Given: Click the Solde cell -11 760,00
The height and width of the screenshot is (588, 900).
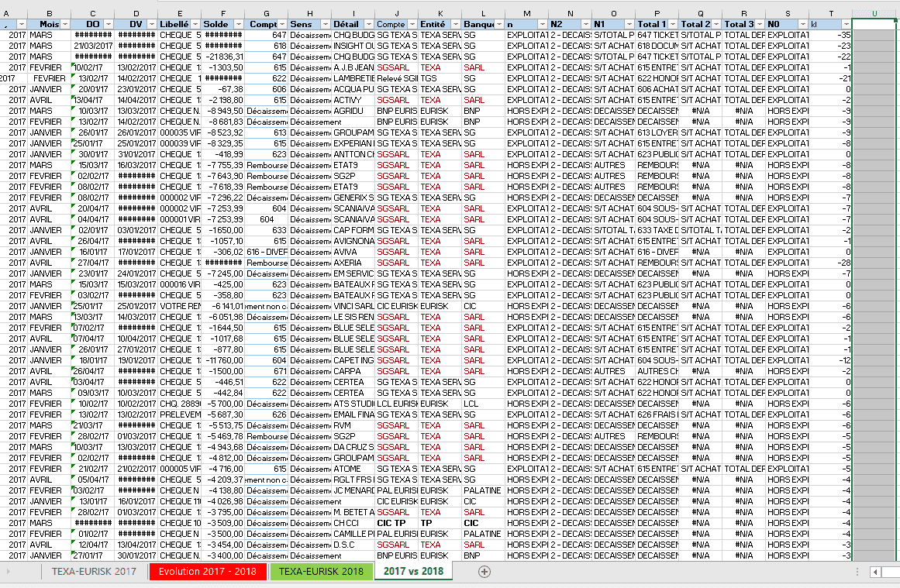Looking at the screenshot, I should point(223,360).
